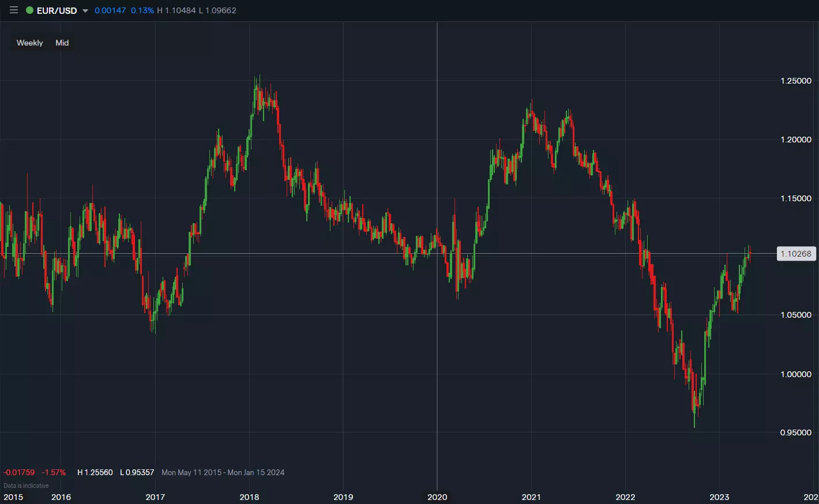Click the 2021 time axis label
This screenshot has width=819, height=504.
[531, 497]
